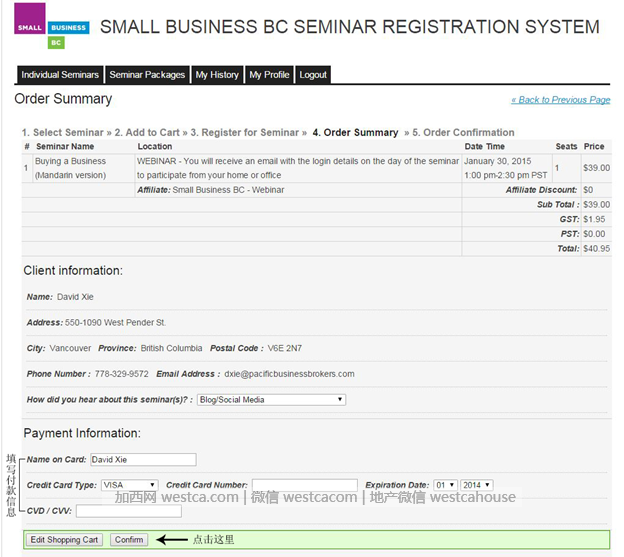The image size is (624, 557).
Task: Select the Total value '$40.95'
Action: pyautogui.click(x=597, y=249)
